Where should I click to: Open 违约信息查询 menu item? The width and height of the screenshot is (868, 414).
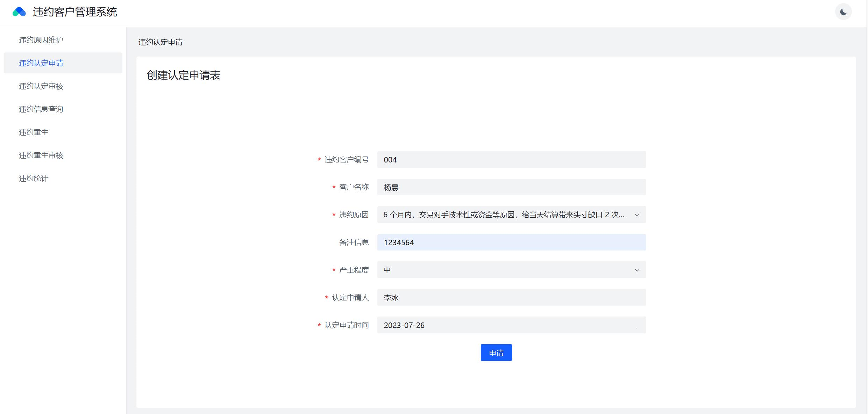click(41, 109)
